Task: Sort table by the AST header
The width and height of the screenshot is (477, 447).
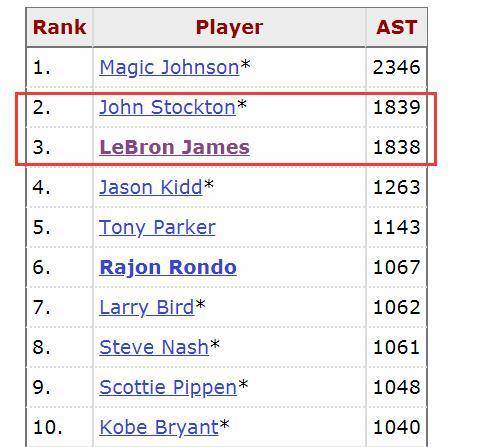Action: click(397, 27)
